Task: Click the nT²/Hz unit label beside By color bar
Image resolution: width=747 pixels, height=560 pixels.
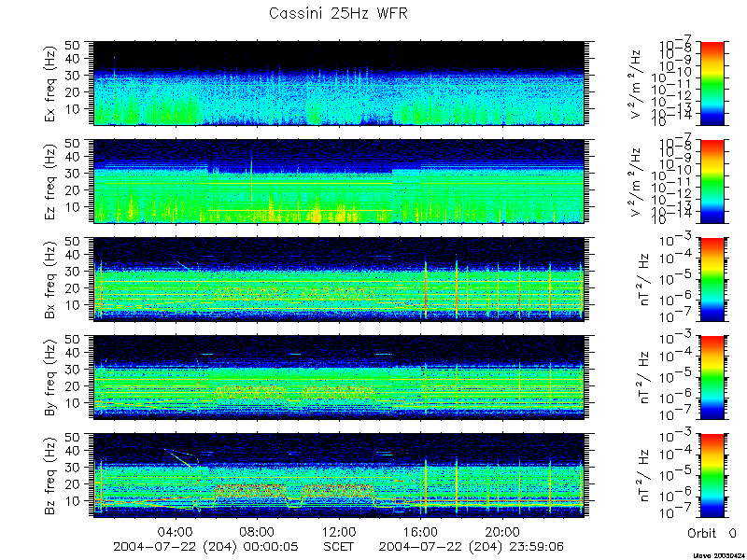Action: click(x=642, y=378)
